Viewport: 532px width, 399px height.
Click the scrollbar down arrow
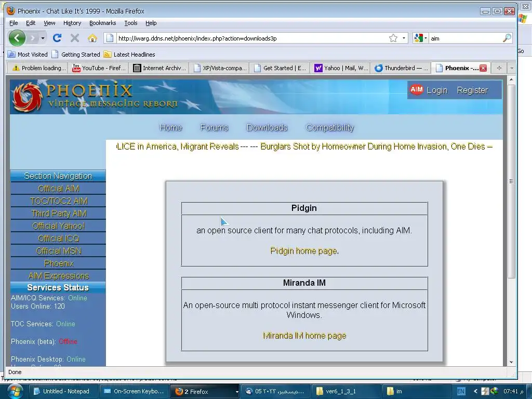[511, 362]
